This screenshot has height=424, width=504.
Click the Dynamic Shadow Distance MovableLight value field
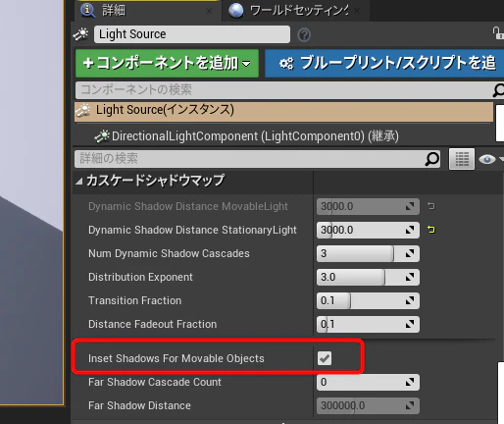(368, 206)
